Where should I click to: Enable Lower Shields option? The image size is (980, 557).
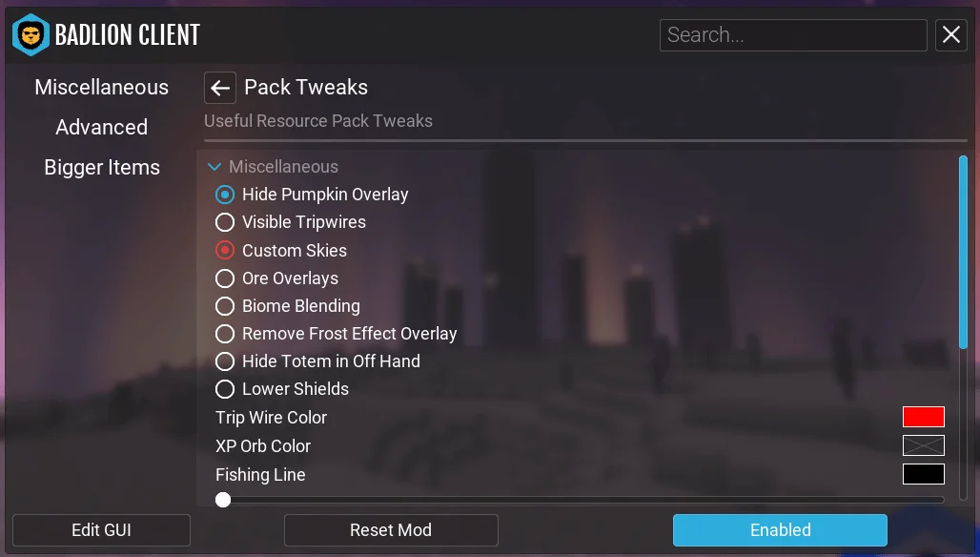(225, 389)
